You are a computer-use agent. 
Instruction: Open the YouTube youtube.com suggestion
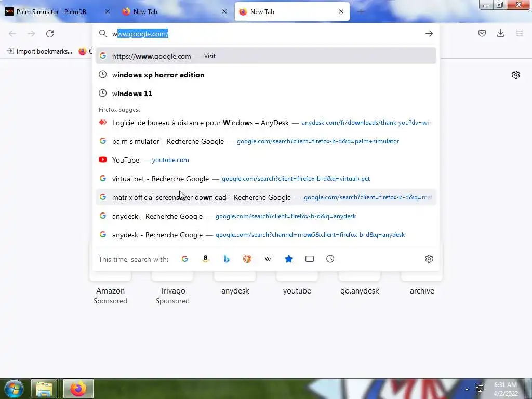[x=266, y=160]
